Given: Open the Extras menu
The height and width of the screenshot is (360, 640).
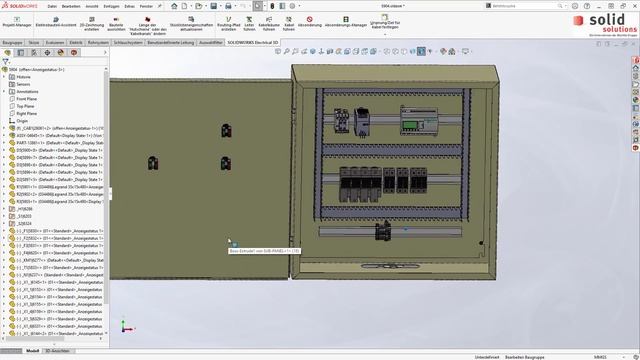Looking at the screenshot, I should (x=129, y=7).
